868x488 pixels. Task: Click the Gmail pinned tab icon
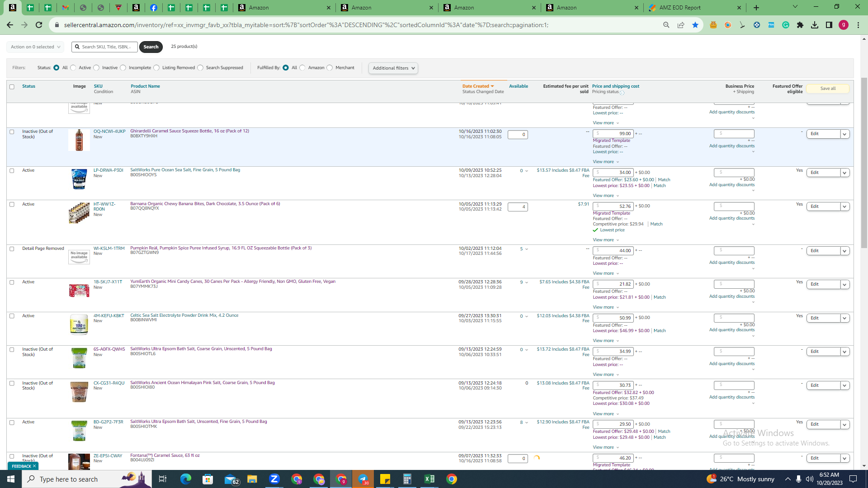(66, 8)
